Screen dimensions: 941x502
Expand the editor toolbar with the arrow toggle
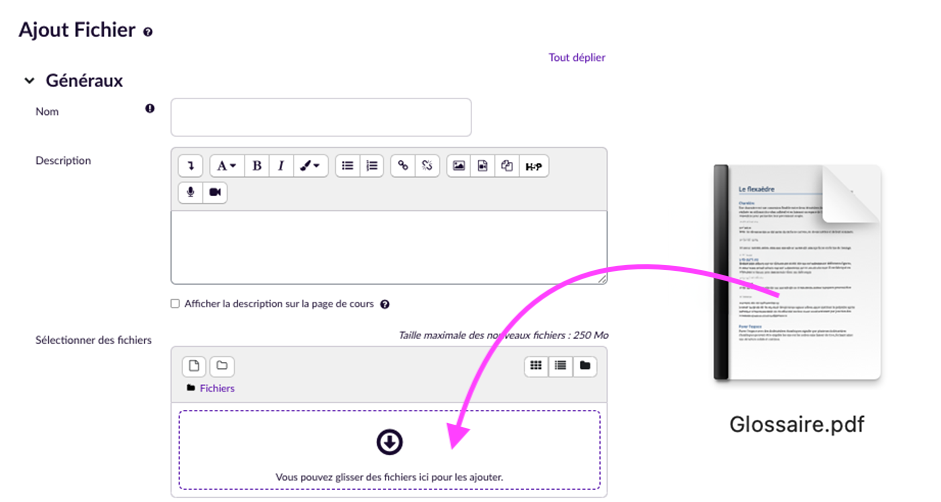pos(190,166)
